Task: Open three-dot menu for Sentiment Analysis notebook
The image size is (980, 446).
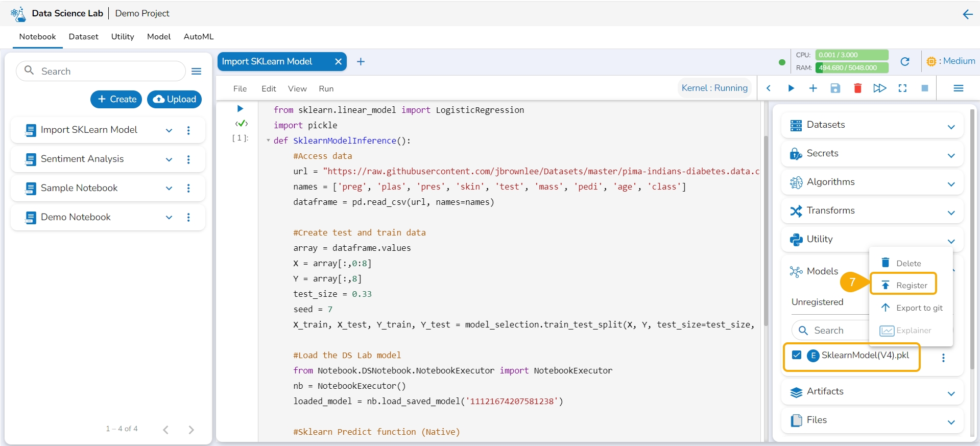Action: (188, 159)
